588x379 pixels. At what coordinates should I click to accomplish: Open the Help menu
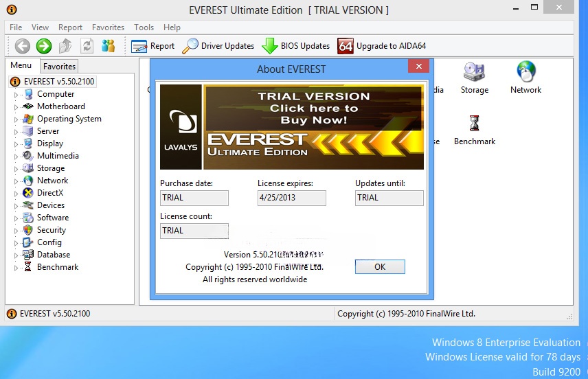[x=172, y=27]
